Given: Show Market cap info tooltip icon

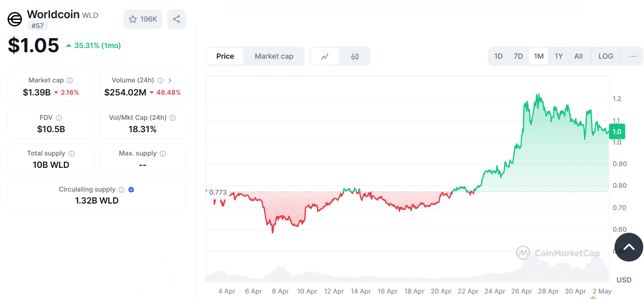Looking at the screenshot, I should pyautogui.click(x=70, y=80).
